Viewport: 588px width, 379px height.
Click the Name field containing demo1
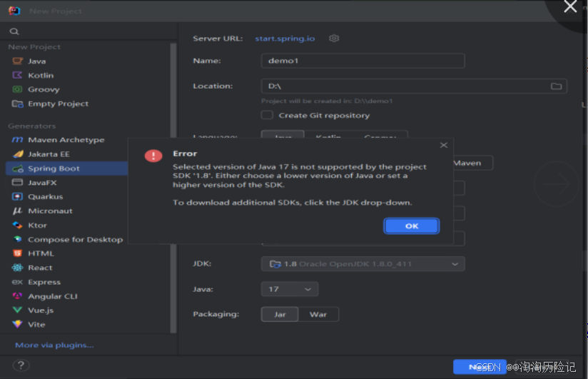click(x=363, y=61)
